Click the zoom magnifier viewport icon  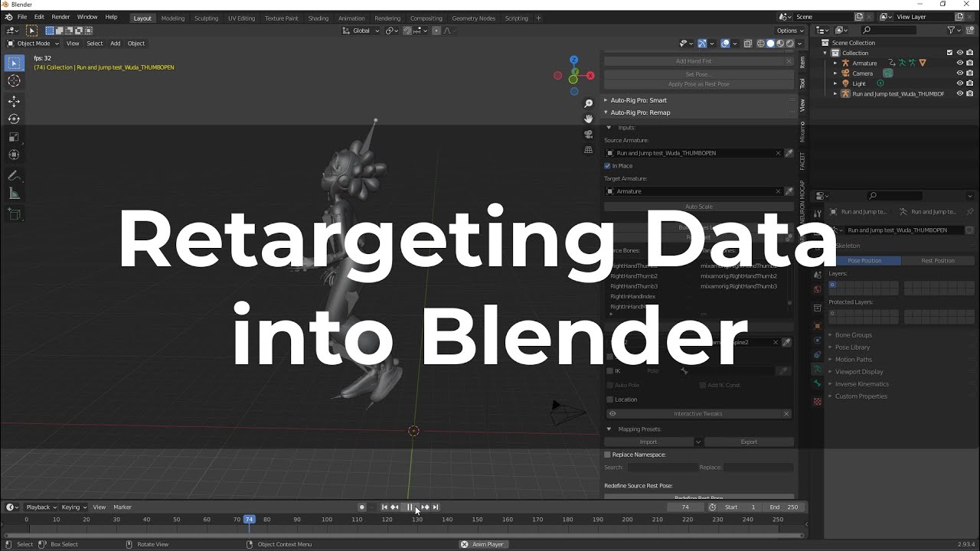point(588,103)
